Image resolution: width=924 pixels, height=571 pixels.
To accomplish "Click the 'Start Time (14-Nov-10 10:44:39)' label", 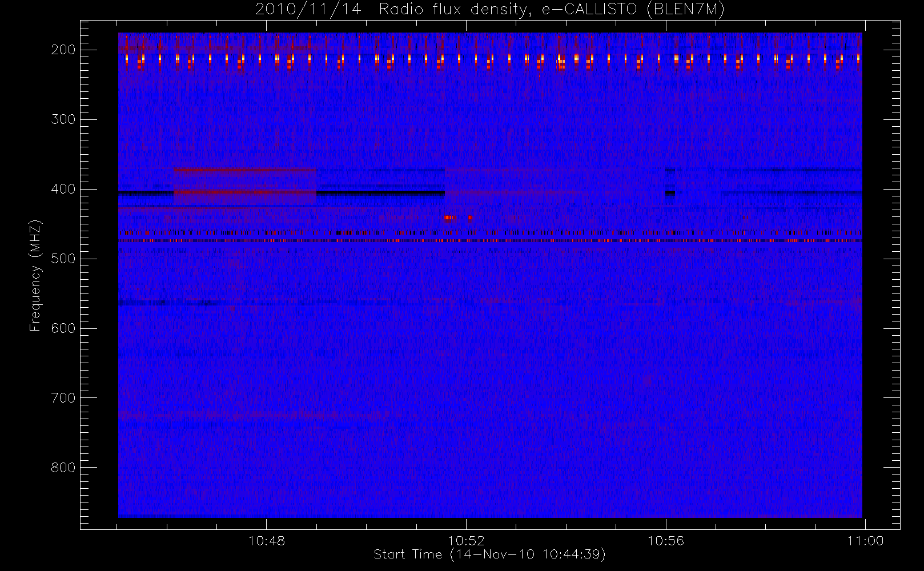I will [489, 554].
